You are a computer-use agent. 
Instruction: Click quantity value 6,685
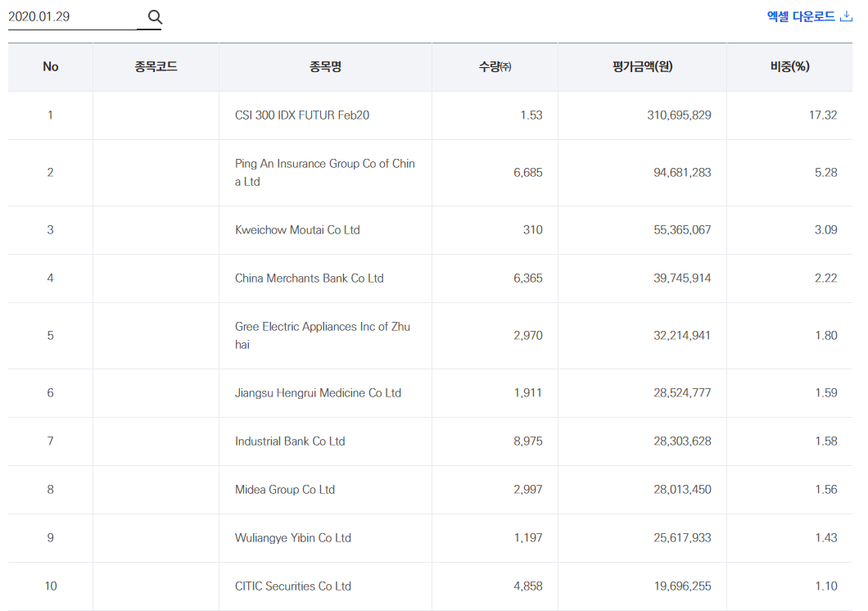[x=528, y=173]
